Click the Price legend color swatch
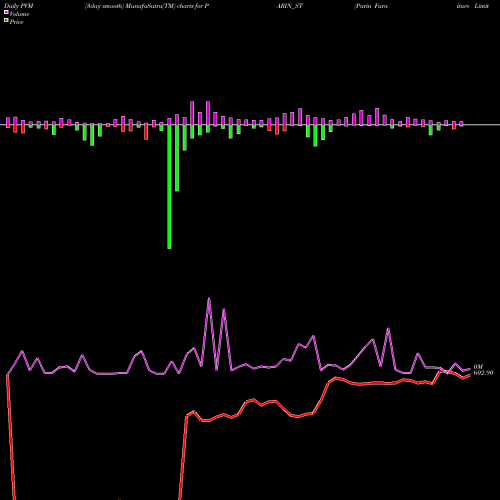 (6, 21)
